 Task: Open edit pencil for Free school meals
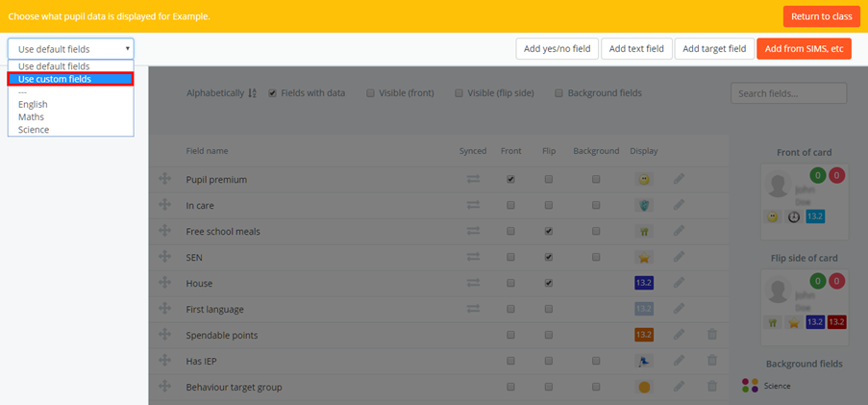click(x=680, y=231)
